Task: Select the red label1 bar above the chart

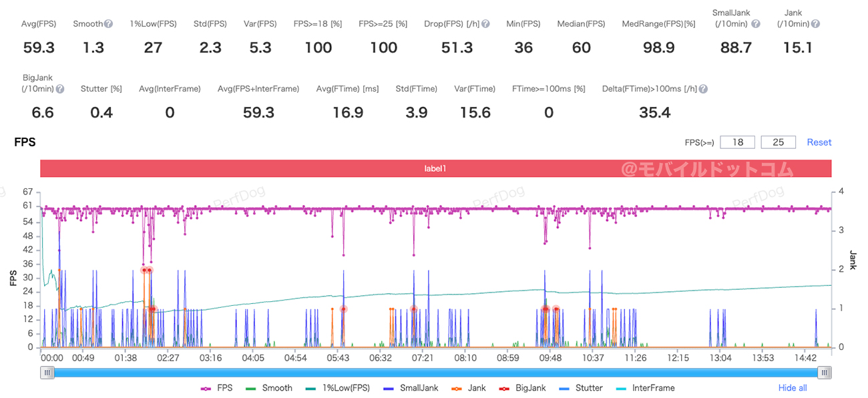Action: (x=435, y=169)
